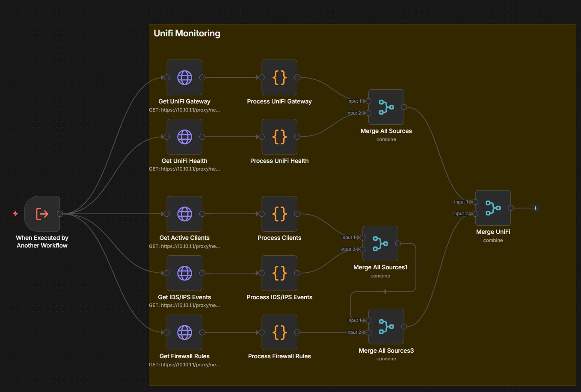Select the Merge All Sources1 node
Viewport: 581px width, 392px height.
(x=380, y=243)
